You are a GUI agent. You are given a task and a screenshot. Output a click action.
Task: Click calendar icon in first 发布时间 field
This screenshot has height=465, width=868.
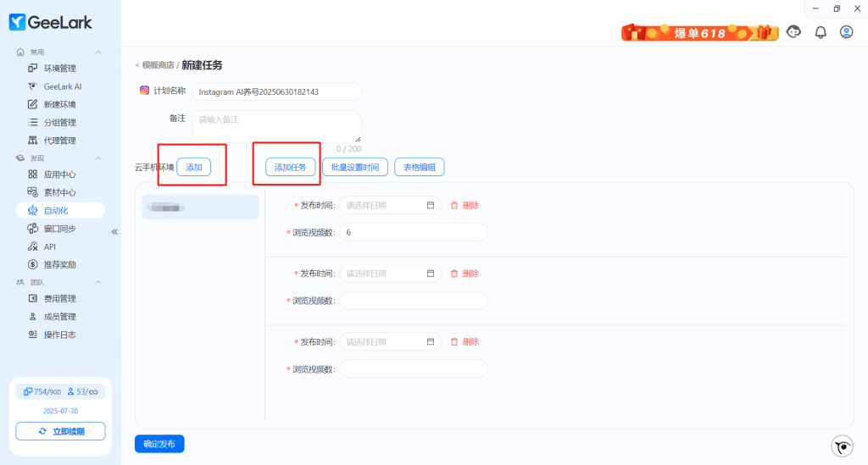[x=431, y=205]
